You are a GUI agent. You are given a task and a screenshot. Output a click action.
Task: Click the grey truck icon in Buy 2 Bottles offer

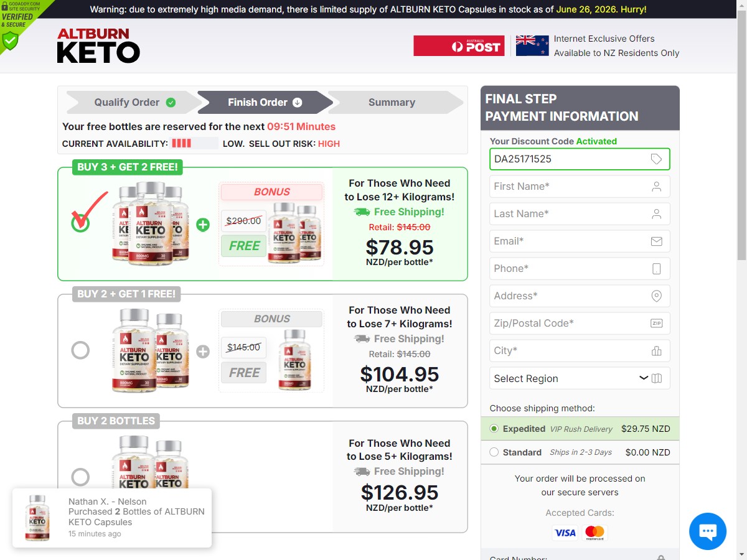pos(362,472)
